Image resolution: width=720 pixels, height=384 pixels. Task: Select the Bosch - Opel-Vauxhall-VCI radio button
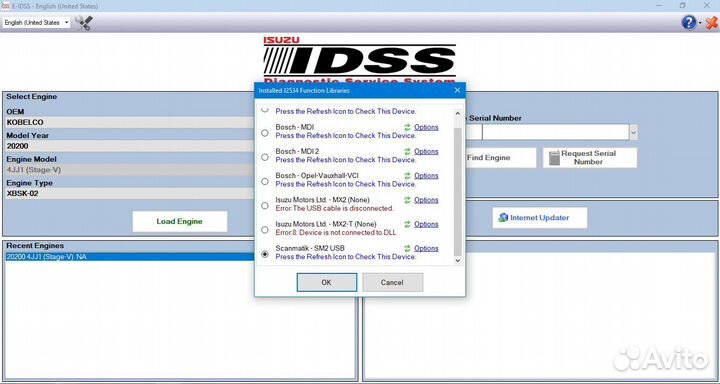pos(264,181)
